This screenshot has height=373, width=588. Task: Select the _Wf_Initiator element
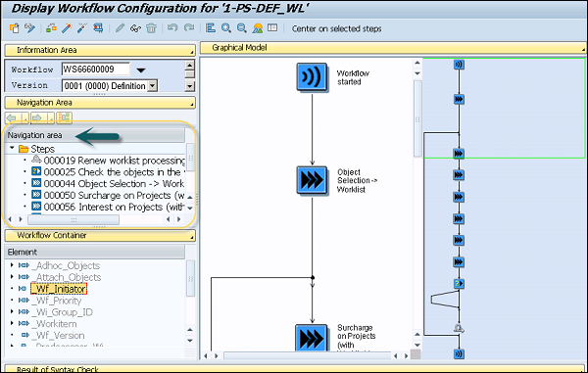(59, 289)
